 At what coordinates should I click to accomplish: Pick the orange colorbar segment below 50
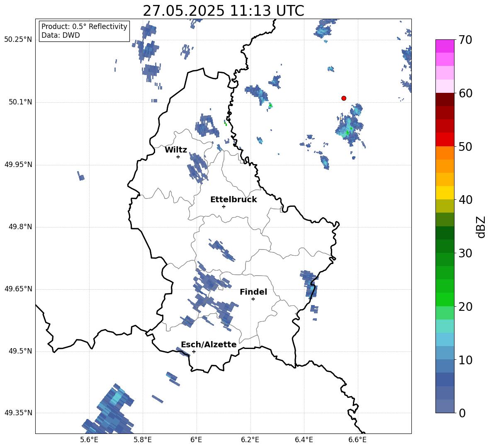tap(445, 153)
